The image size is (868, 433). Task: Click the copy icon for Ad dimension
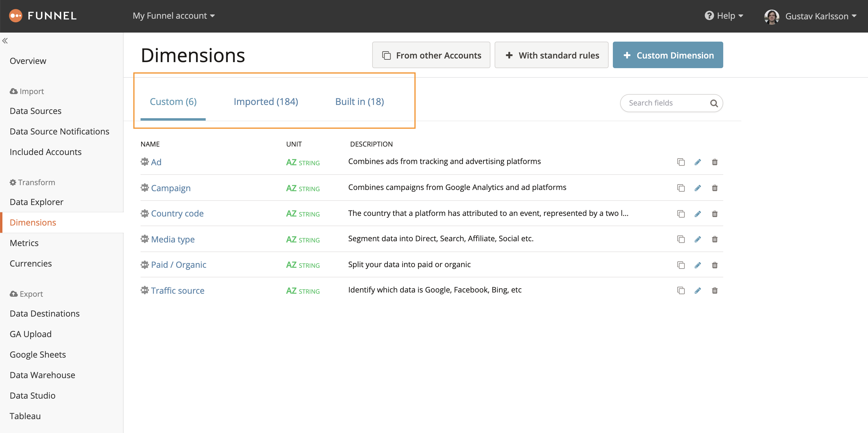(x=681, y=162)
